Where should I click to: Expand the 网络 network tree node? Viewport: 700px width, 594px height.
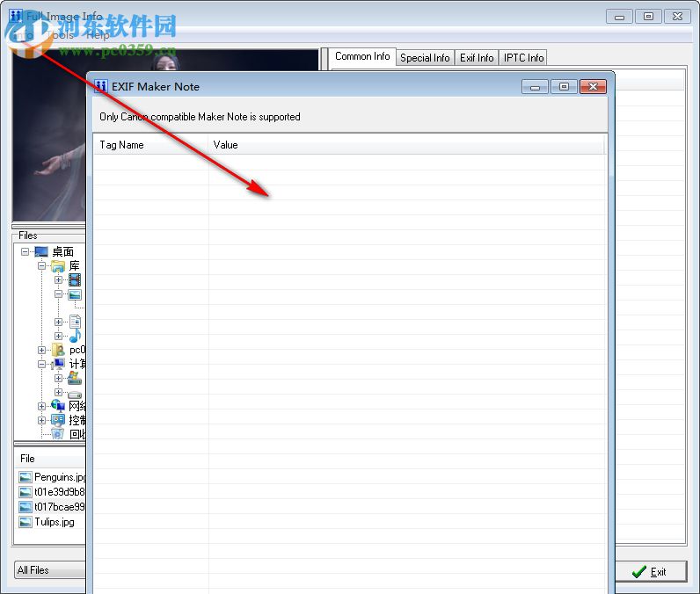[x=41, y=406]
